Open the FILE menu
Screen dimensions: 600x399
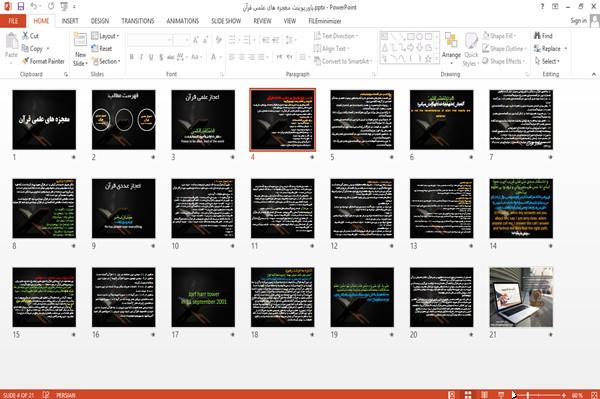[13, 21]
